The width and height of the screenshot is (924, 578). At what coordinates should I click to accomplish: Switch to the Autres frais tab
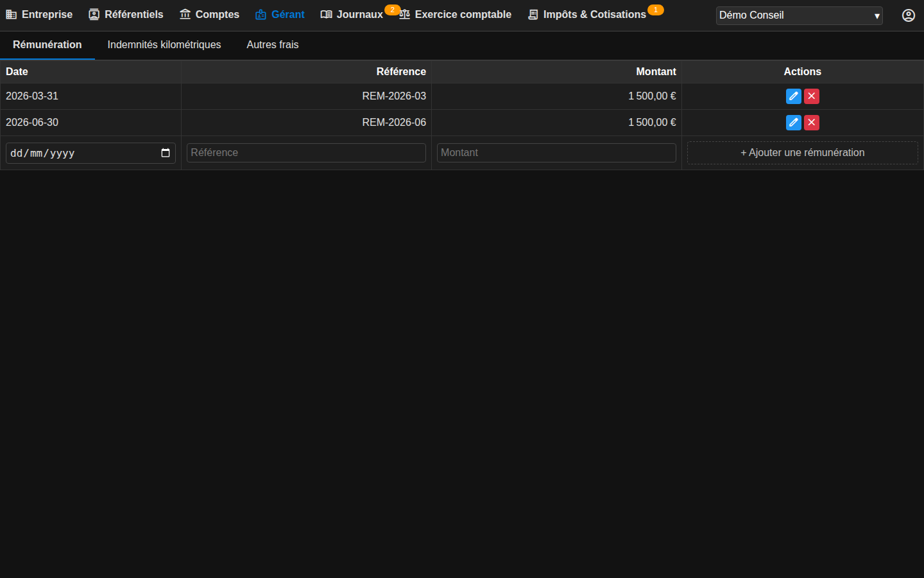[273, 45]
